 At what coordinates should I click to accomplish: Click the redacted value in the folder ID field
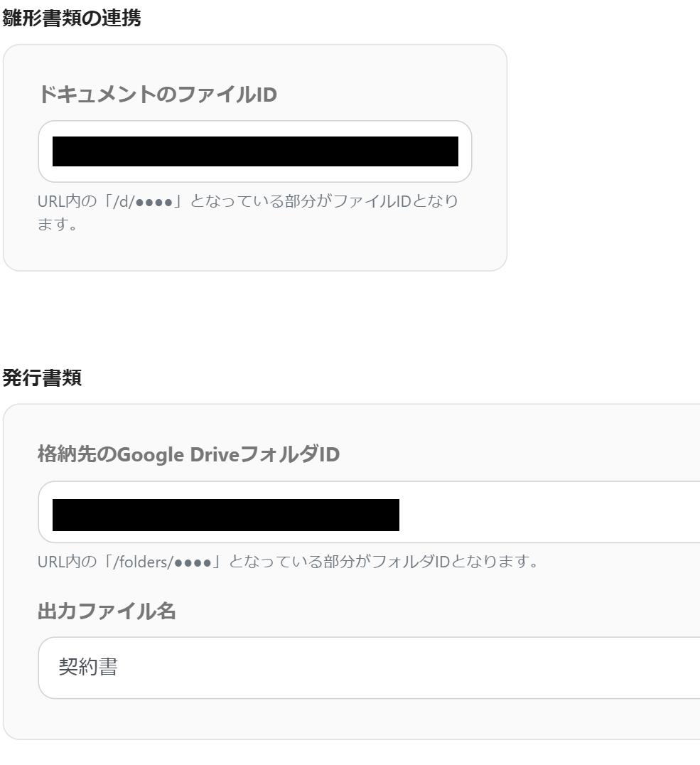pos(226,515)
